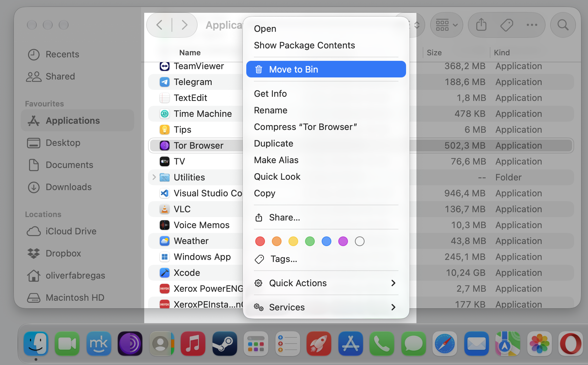The height and width of the screenshot is (365, 588).
Task: Open Safari from the Dock
Action: point(445,344)
